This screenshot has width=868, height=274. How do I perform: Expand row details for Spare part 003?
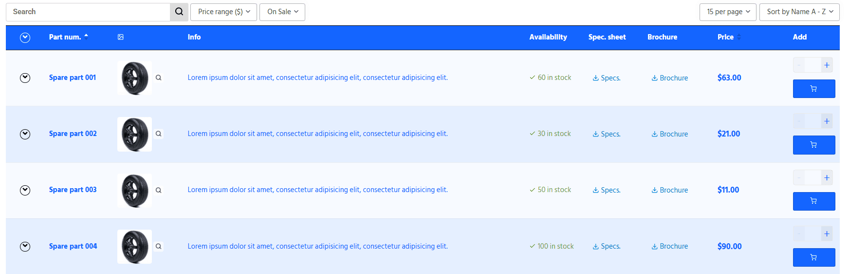pos(25,190)
